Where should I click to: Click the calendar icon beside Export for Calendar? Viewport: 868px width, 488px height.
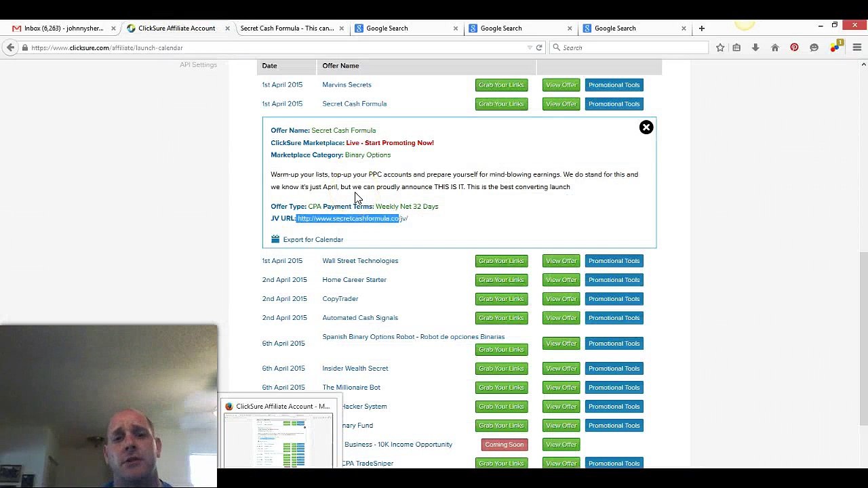tap(275, 239)
